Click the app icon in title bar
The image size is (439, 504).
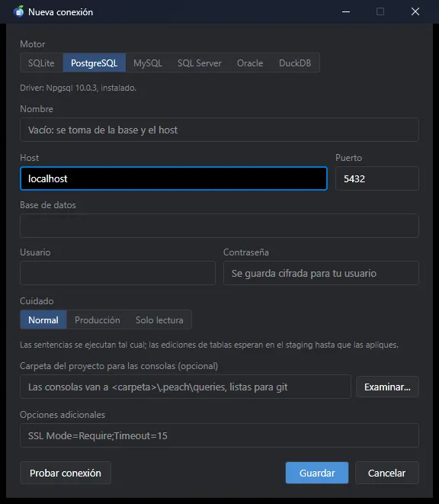coord(18,11)
